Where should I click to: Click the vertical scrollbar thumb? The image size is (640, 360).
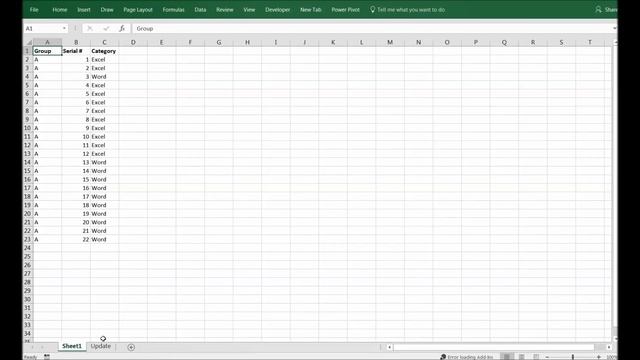point(615,186)
